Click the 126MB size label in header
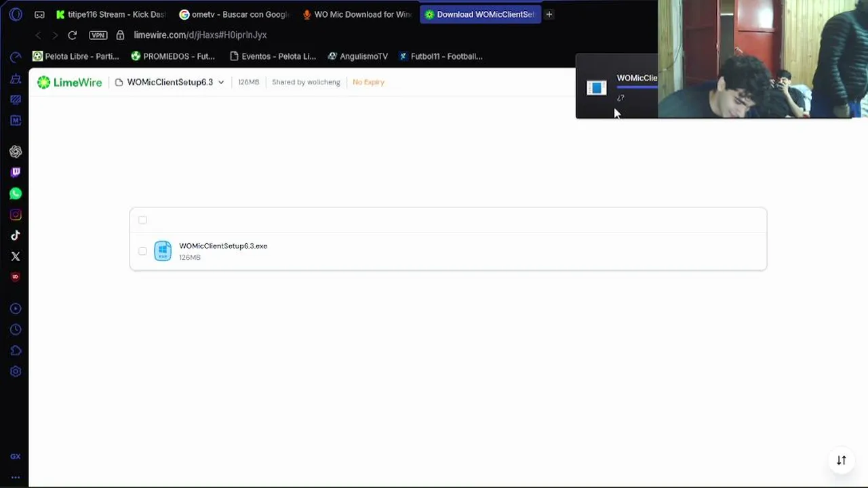868x488 pixels. coord(248,82)
